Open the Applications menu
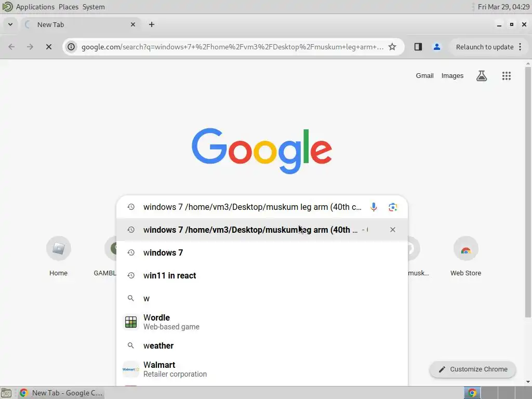This screenshot has width=532, height=399. point(35,7)
